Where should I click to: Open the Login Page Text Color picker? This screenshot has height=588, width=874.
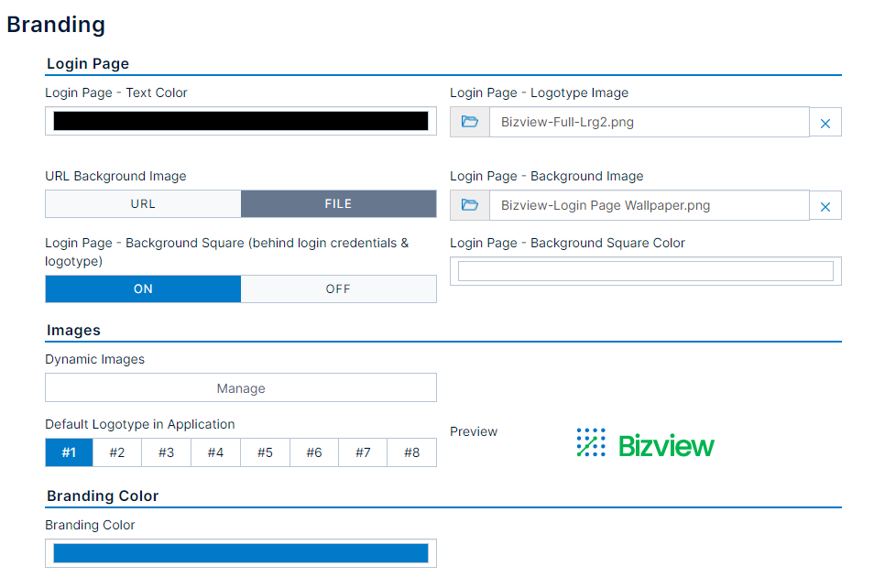click(x=241, y=121)
